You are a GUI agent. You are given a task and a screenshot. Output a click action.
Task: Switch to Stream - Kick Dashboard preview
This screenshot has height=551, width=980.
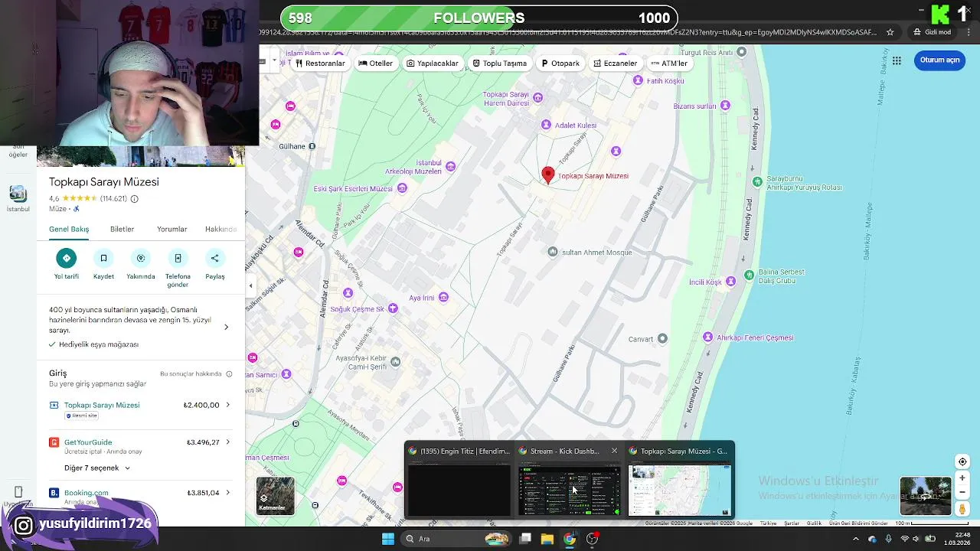(x=569, y=481)
